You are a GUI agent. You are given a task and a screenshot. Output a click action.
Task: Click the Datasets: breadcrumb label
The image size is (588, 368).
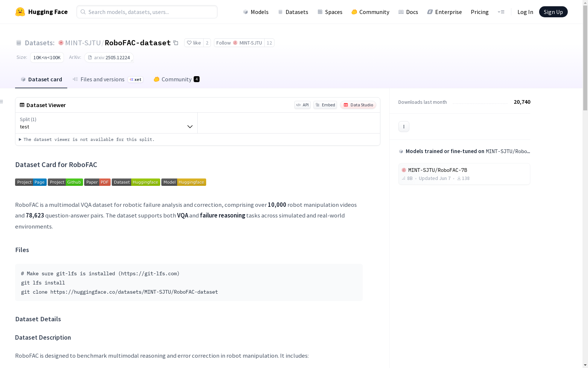(40, 43)
